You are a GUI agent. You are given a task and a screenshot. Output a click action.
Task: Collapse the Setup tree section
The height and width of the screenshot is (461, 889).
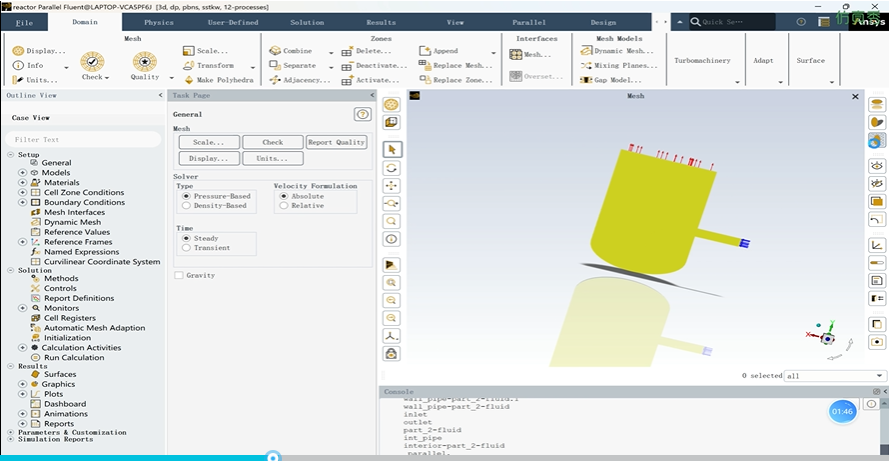pos(11,154)
